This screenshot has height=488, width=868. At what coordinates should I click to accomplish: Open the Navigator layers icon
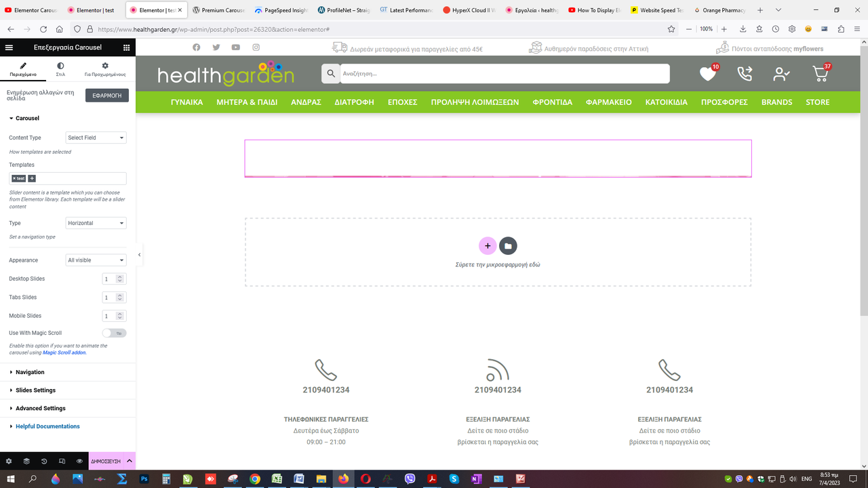point(26,461)
